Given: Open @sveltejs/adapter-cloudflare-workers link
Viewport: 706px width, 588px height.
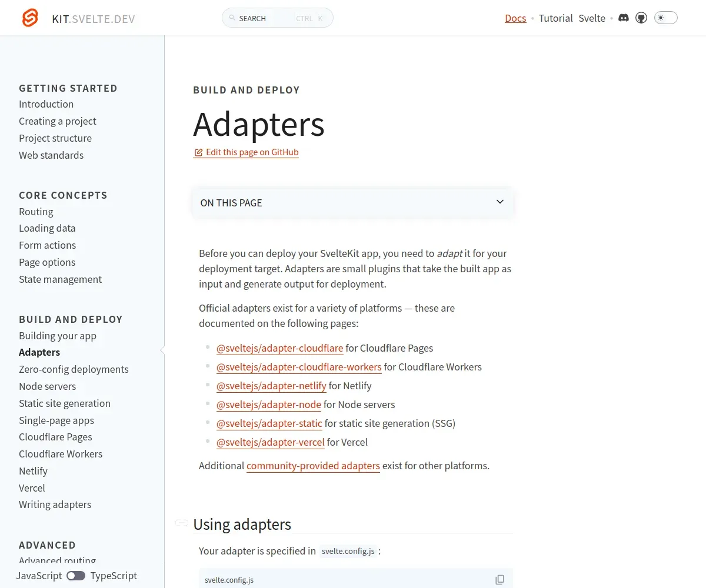Looking at the screenshot, I should [x=299, y=367].
